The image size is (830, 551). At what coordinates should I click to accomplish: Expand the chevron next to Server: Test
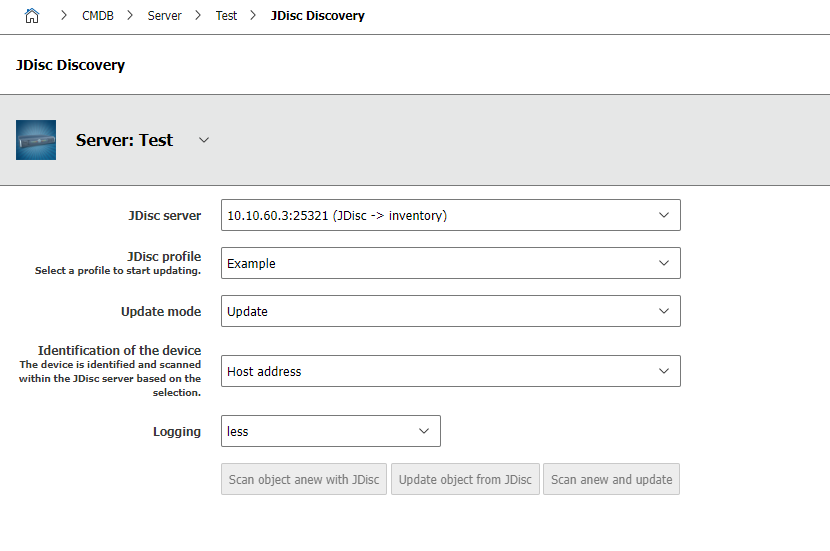click(x=204, y=140)
